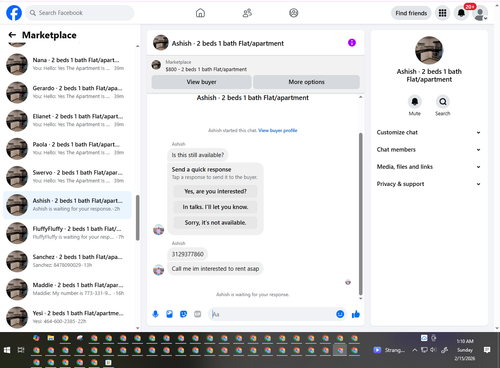Open Nana's chat in the list

click(x=67, y=64)
